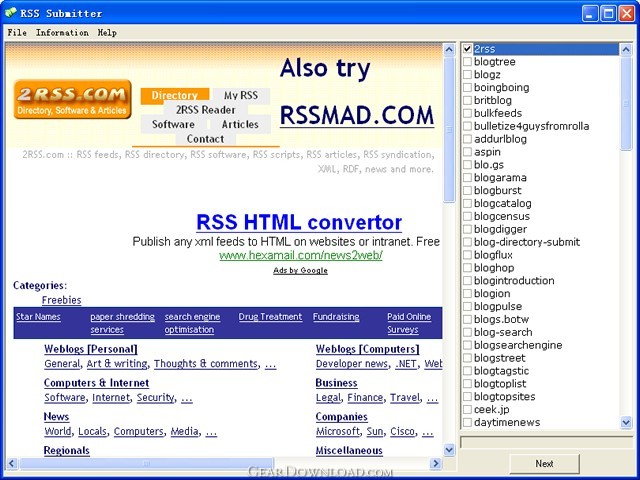The height and width of the screenshot is (480, 640).
Task: Open the Freebies category link
Action: [62, 300]
